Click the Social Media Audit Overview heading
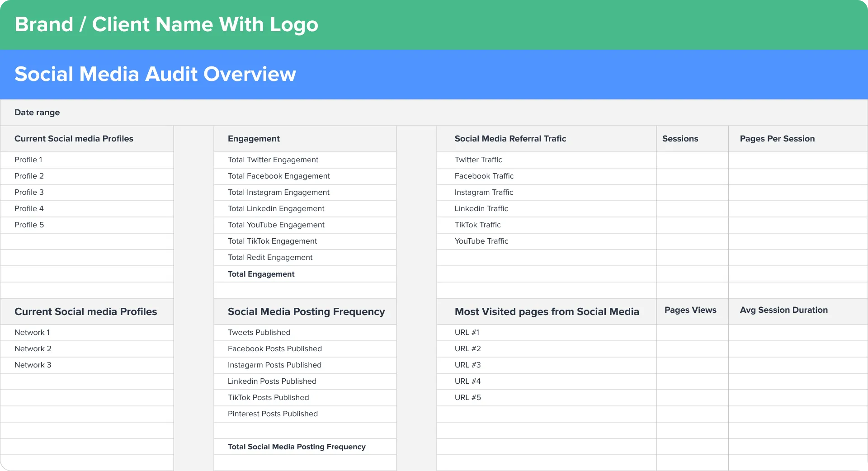This screenshot has width=868, height=471. click(x=155, y=74)
